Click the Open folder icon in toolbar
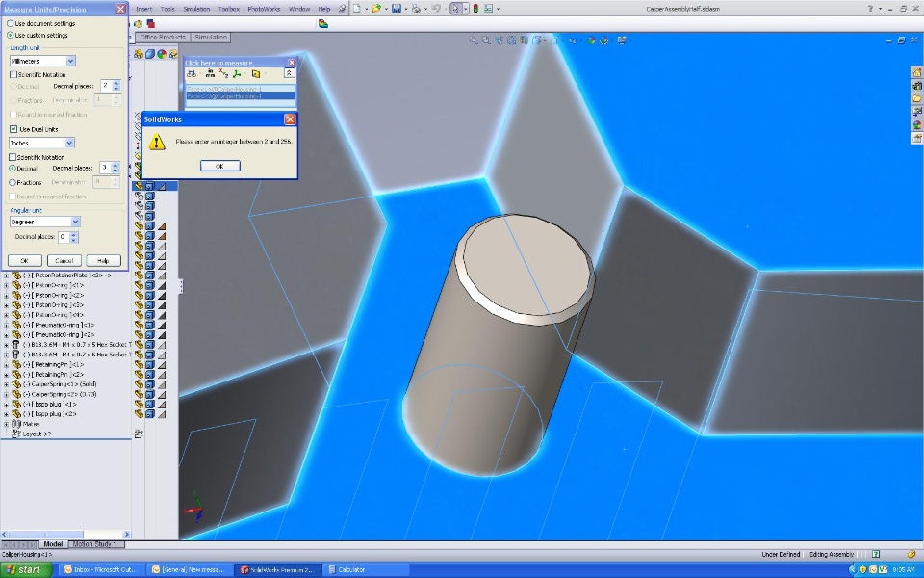 [x=376, y=8]
